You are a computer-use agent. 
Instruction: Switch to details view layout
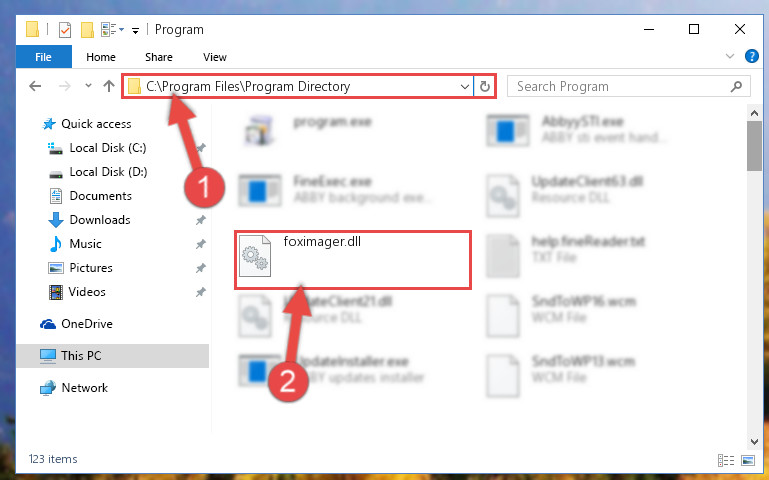tap(726, 460)
